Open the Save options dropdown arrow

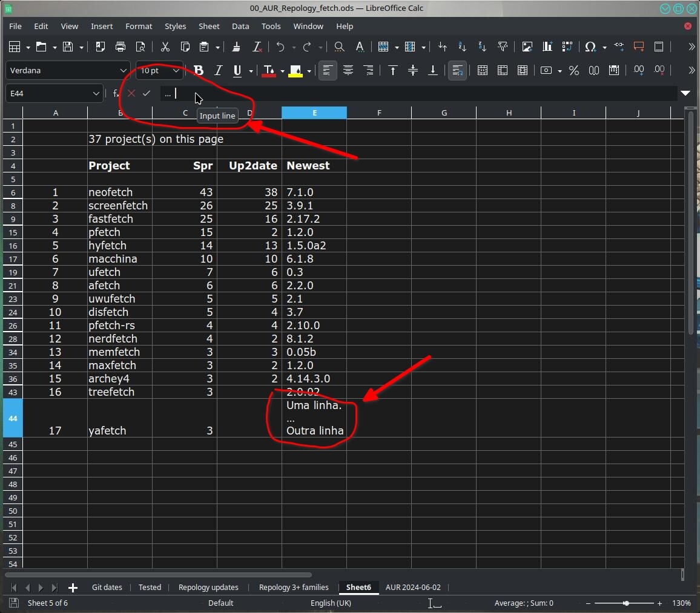81,47
